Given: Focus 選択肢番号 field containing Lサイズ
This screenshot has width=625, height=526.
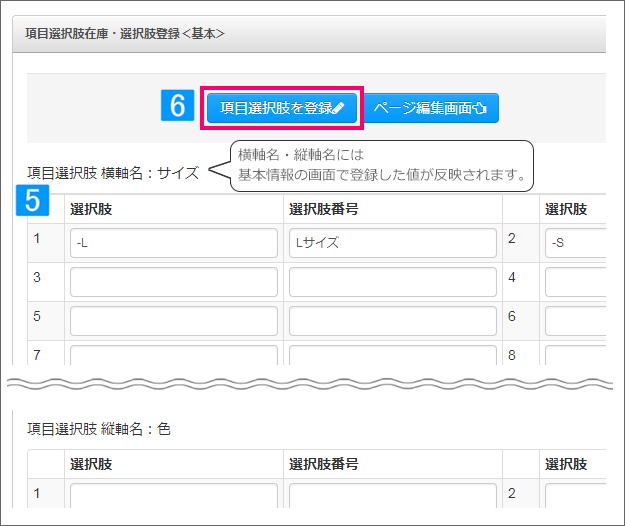Looking at the screenshot, I should 393,243.
